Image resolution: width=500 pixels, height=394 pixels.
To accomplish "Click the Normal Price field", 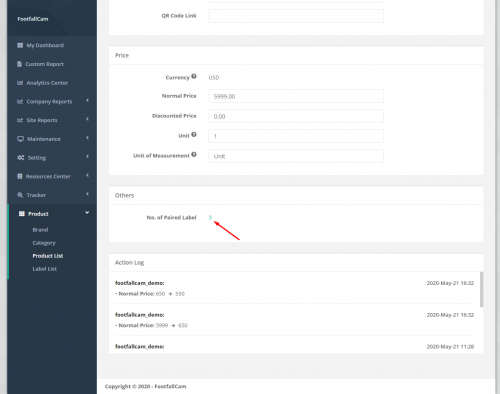I will pos(296,96).
